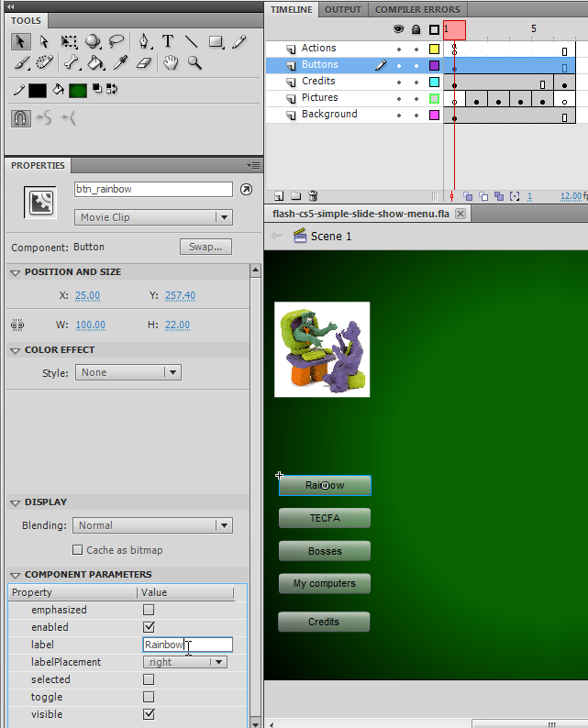Collapse the Component Parameters section
The height and width of the screenshot is (728, 588).
15,575
